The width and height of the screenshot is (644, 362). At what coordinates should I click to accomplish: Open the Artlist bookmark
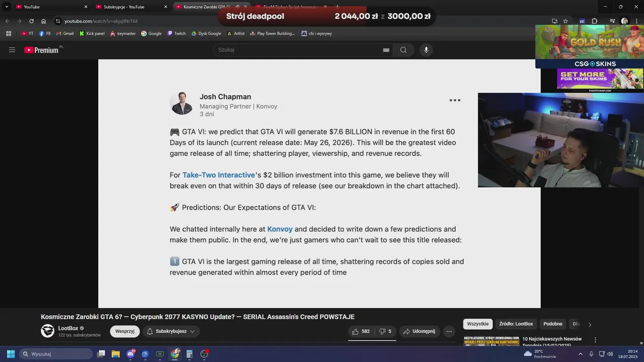(x=236, y=34)
